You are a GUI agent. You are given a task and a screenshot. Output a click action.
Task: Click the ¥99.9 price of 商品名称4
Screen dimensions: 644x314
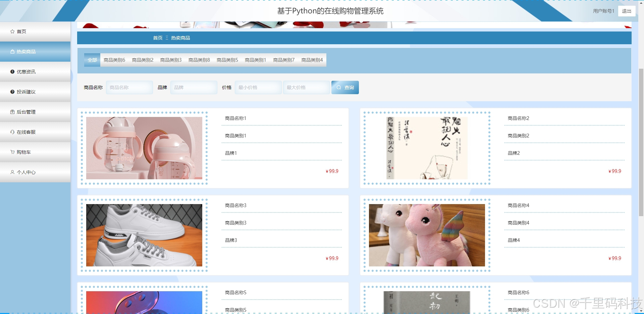(x=615, y=258)
